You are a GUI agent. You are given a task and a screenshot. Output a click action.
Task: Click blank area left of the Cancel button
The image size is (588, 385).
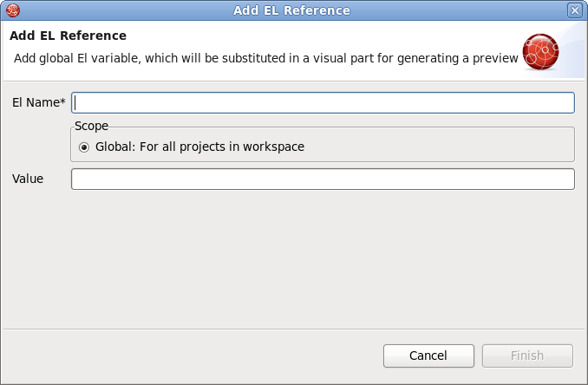pos(191,356)
